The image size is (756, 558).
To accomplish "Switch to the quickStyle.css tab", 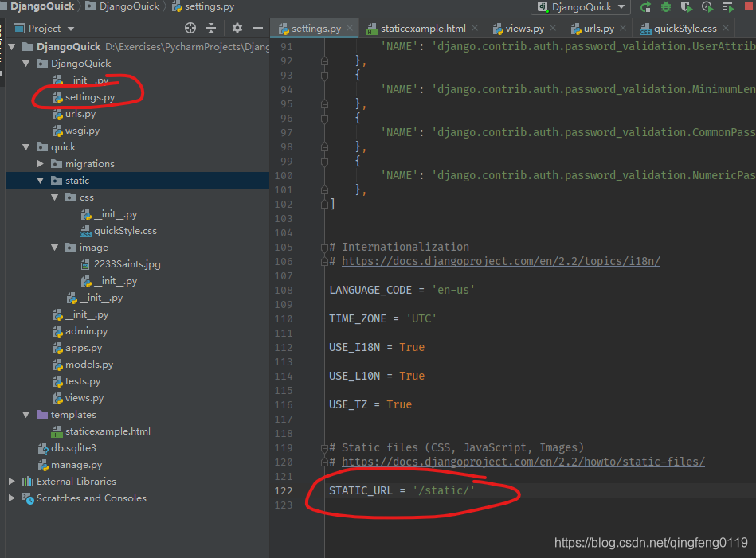I will (684, 29).
